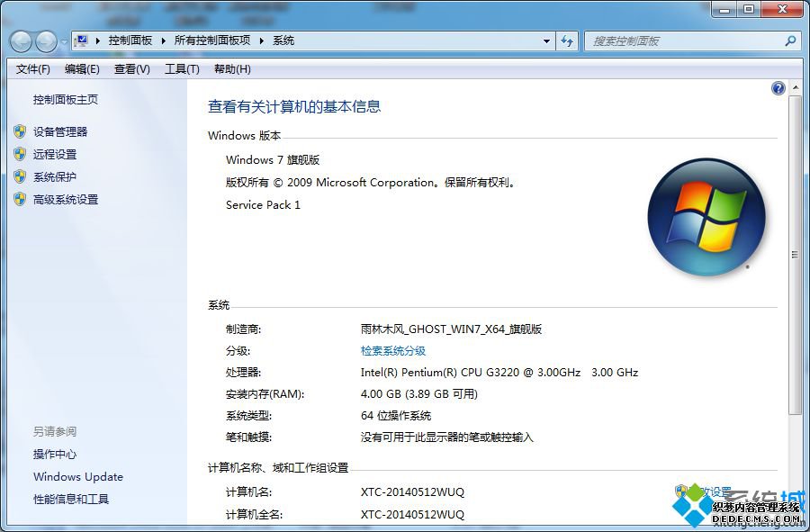Expand the arrow after 所有控制面板项 breadcrumb
Viewport: 810px width, 532px height.
[261, 41]
